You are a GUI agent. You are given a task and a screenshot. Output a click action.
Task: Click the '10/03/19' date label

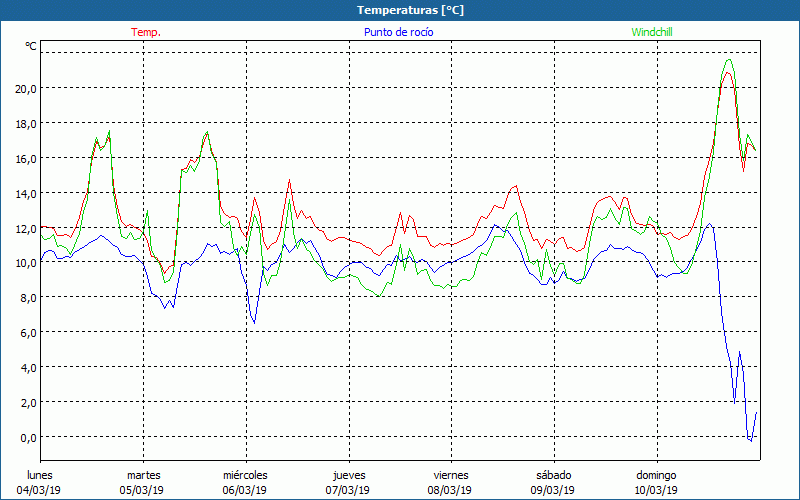(x=656, y=490)
